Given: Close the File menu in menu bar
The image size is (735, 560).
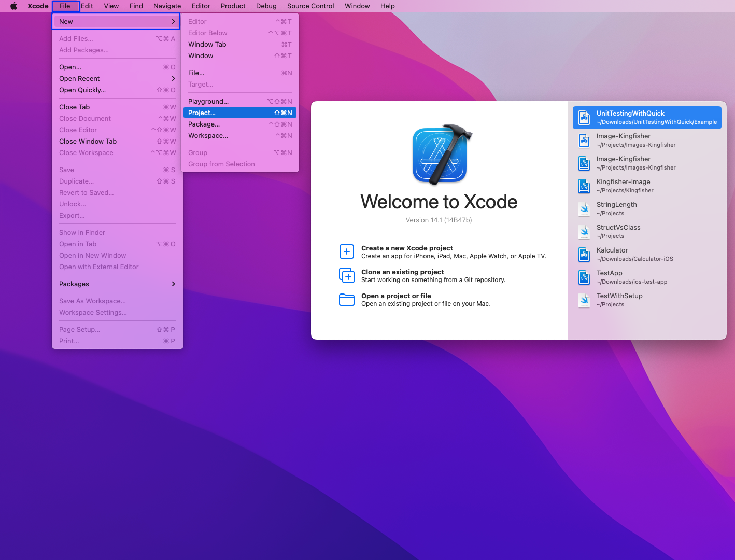Looking at the screenshot, I should point(65,6).
